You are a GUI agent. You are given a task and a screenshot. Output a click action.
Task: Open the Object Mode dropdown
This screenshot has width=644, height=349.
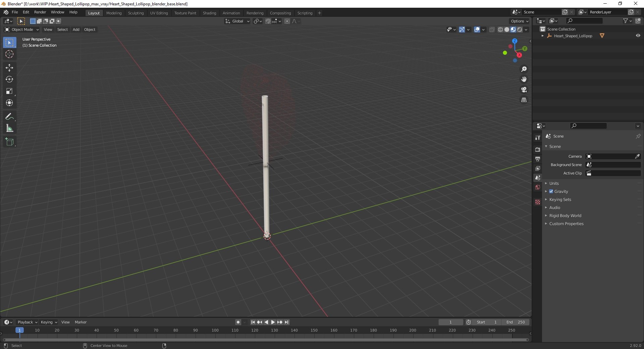coord(22,30)
